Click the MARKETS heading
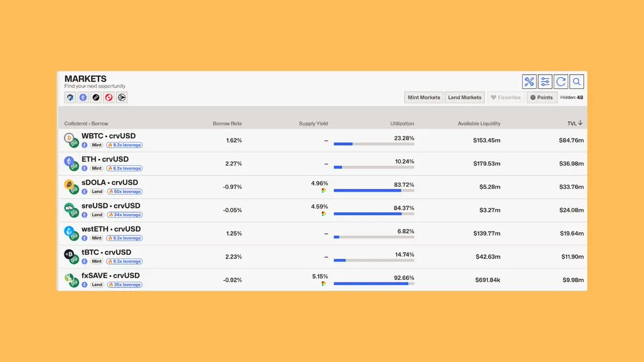The width and height of the screenshot is (644, 362). tap(85, 79)
